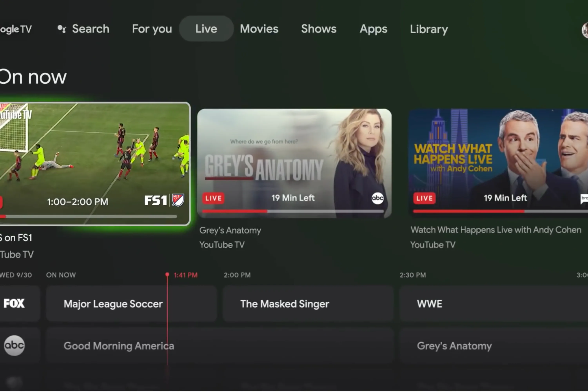The image size is (588, 392).
Task: Click 19 Min Left on Watch What Happens card
Action: tap(505, 198)
